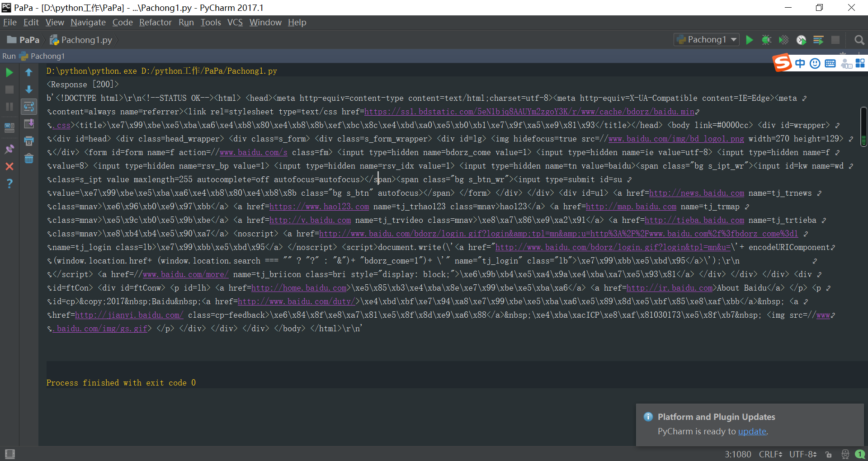Toggle the pin tab icon in Run panel
Screen dimensions: 868x461
[x=9, y=149]
